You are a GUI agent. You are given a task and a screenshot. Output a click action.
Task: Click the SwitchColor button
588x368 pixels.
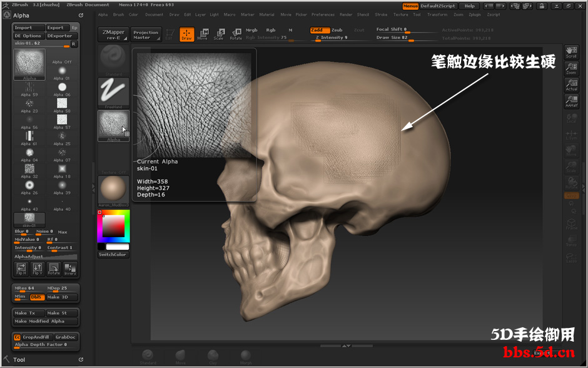point(113,255)
